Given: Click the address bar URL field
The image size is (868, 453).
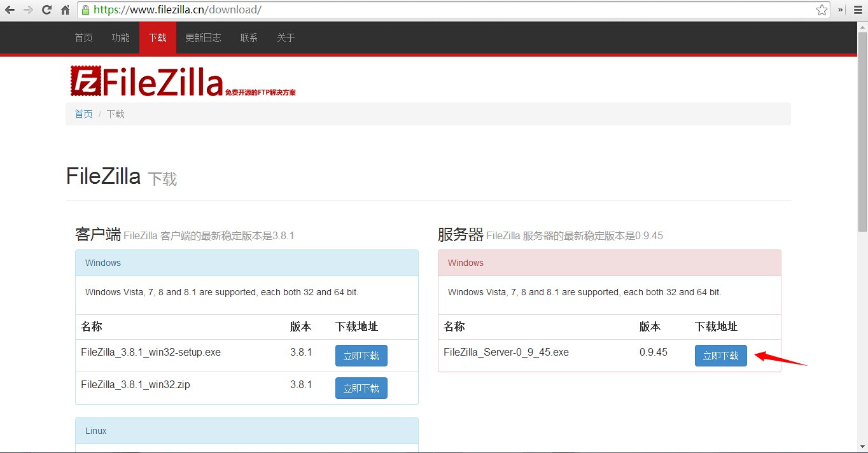Looking at the screenshot, I should pyautogui.click(x=454, y=10).
